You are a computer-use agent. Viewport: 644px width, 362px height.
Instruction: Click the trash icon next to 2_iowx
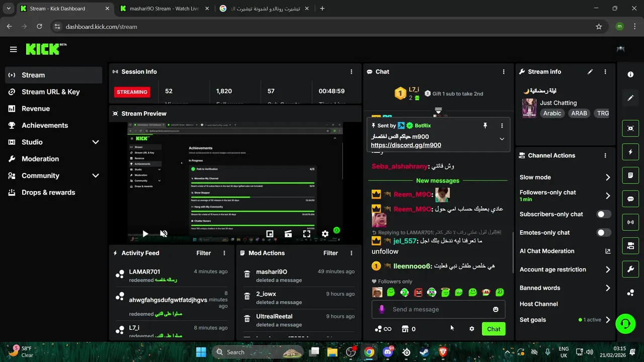click(x=247, y=297)
